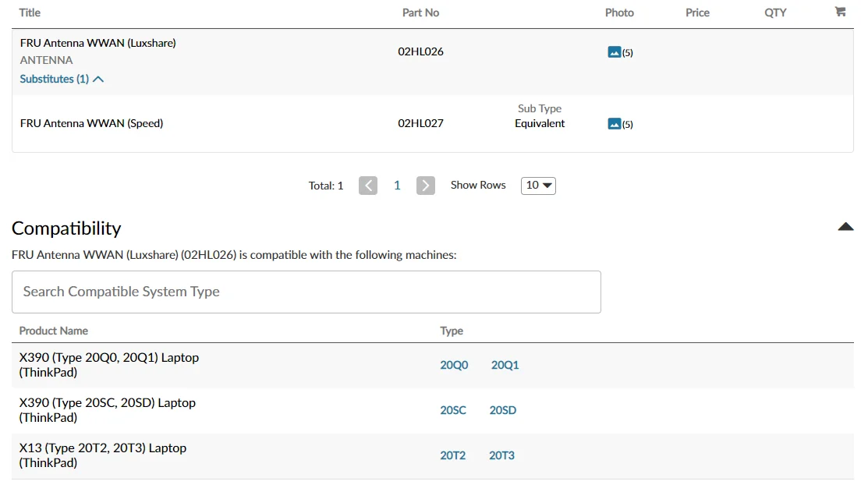Go to previous page arrow
Screen dimensions: 868x492
point(368,186)
